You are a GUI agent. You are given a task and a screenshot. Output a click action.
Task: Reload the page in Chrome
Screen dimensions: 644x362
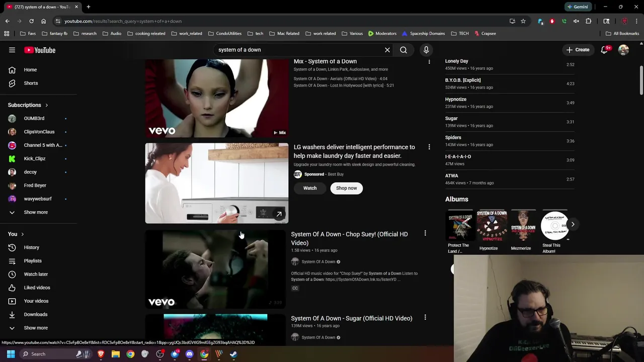click(x=31, y=21)
